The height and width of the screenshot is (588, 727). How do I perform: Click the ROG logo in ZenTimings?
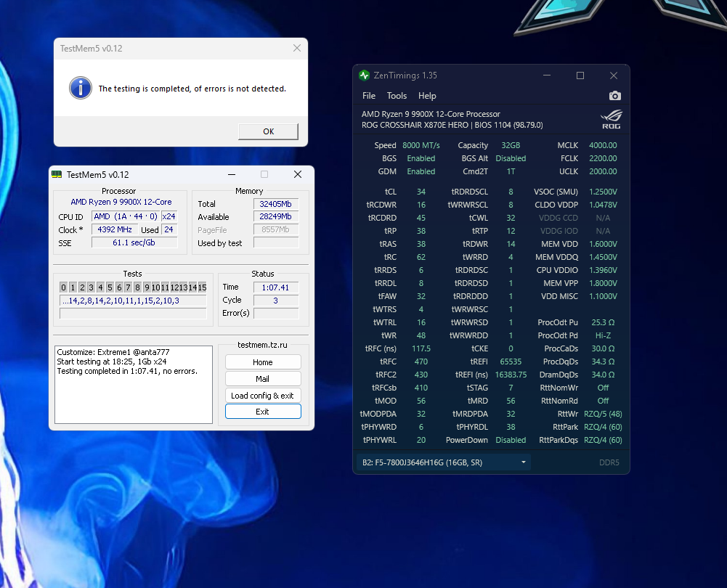point(611,119)
